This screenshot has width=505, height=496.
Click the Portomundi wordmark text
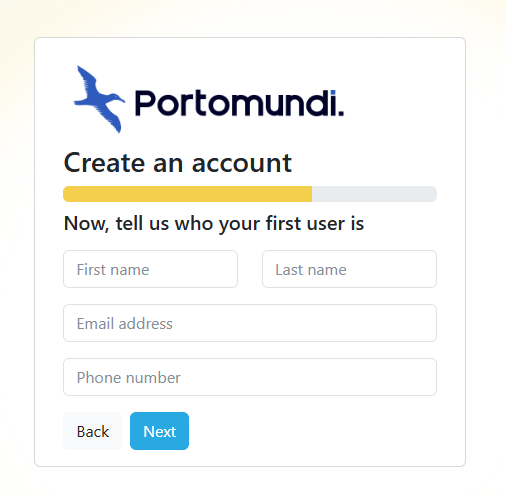[x=239, y=103]
